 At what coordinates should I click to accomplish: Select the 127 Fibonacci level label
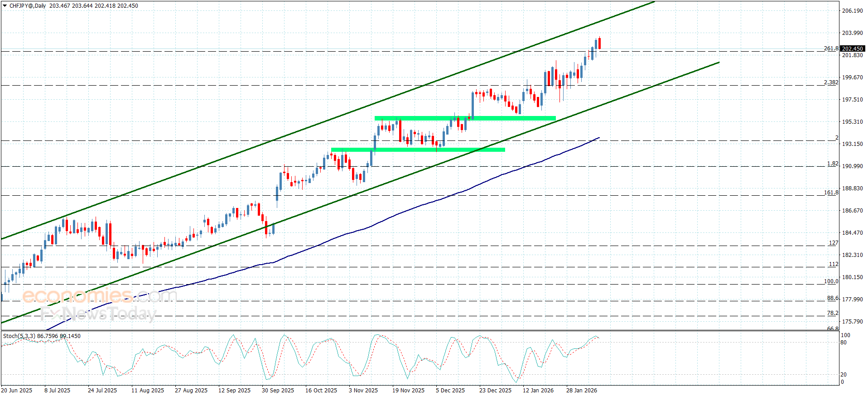(834, 243)
